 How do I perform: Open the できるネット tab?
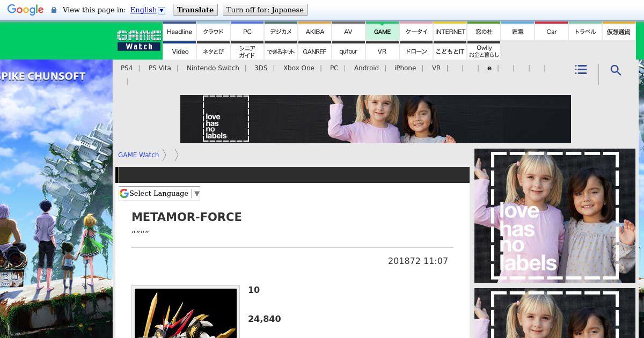tap(281, 51)
